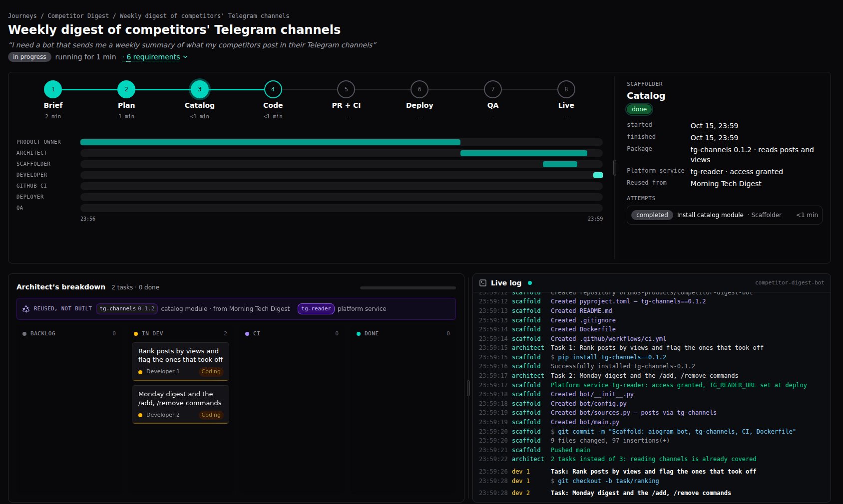The height and width of the screenshot is (504, 843).
Task: Select the IN DEV column header
Action: (180, 334)
